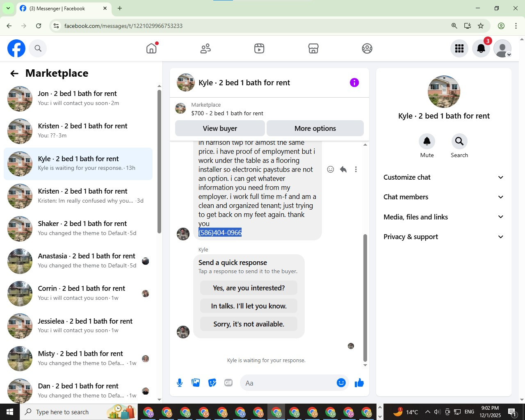This screenshot has width=525, height=420.
Task: Select the highlighted phone number text
Action: pos(220,233)
